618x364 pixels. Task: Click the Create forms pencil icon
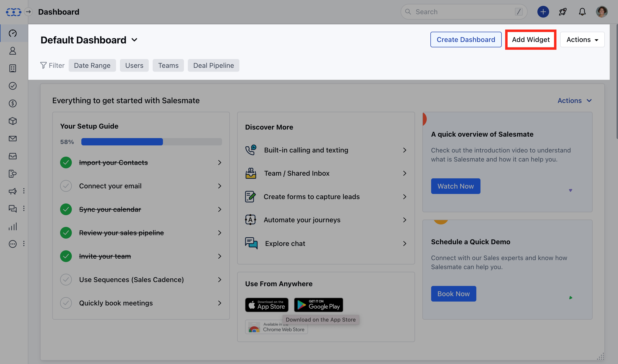[250, 196]
